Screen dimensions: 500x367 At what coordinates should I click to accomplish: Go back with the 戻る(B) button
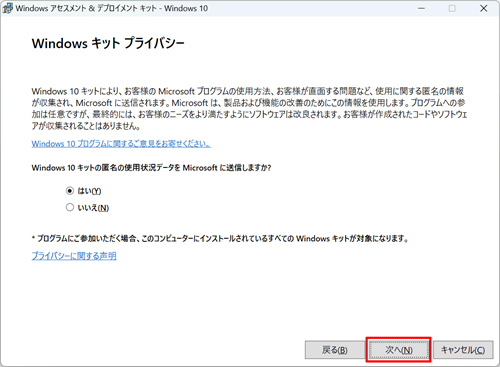[335, 350]
